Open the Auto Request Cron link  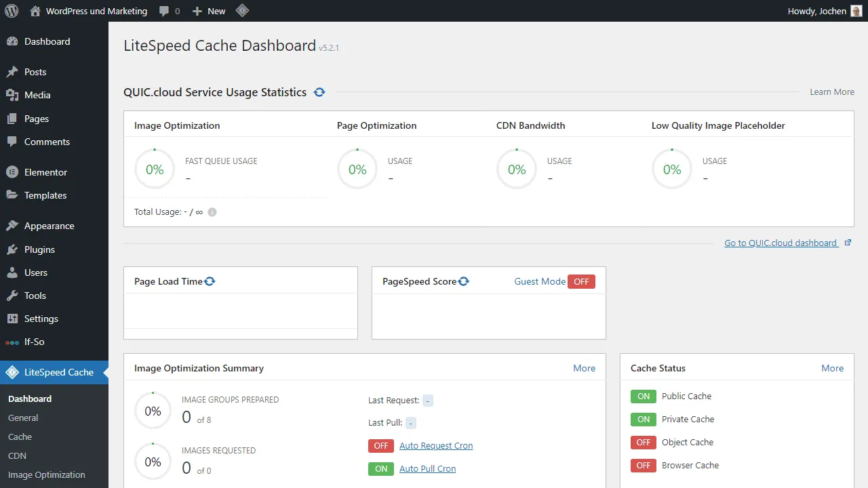click(x=436, y=445)
